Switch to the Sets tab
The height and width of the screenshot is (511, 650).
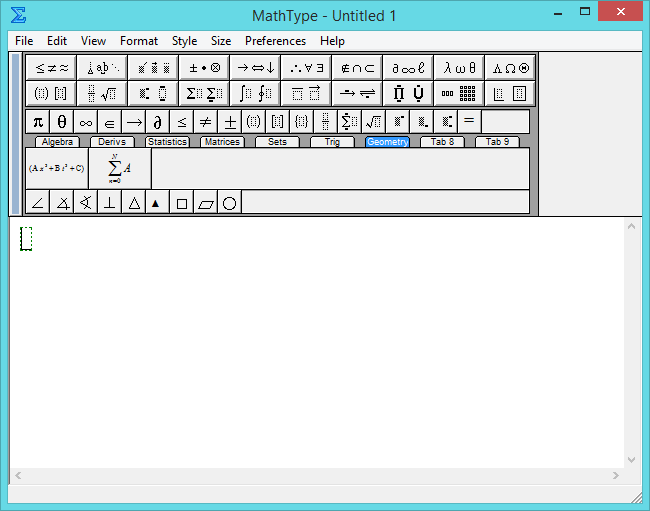coord(277,142)
